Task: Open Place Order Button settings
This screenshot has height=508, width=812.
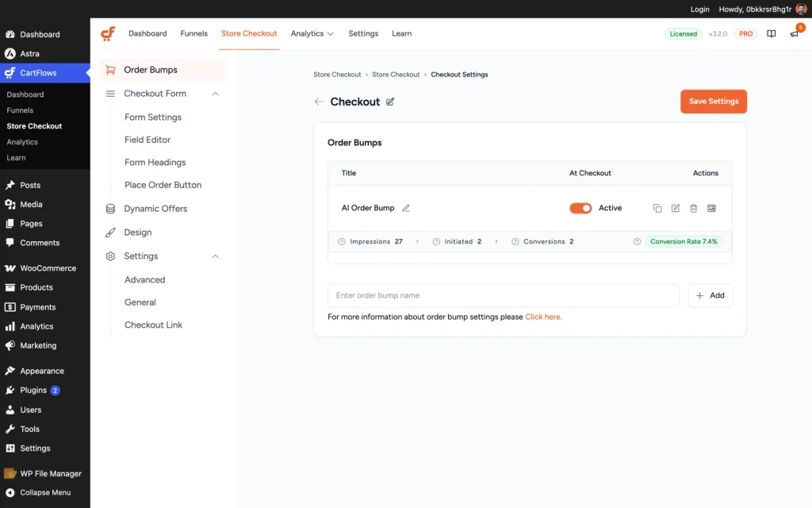Action: point(163,185)
